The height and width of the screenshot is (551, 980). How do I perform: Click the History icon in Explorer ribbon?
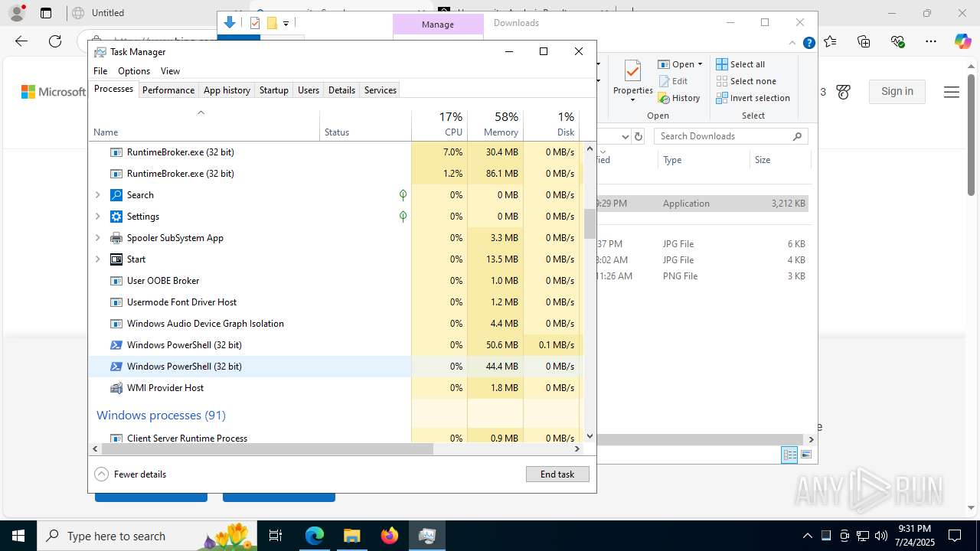[x=664, y=98]
